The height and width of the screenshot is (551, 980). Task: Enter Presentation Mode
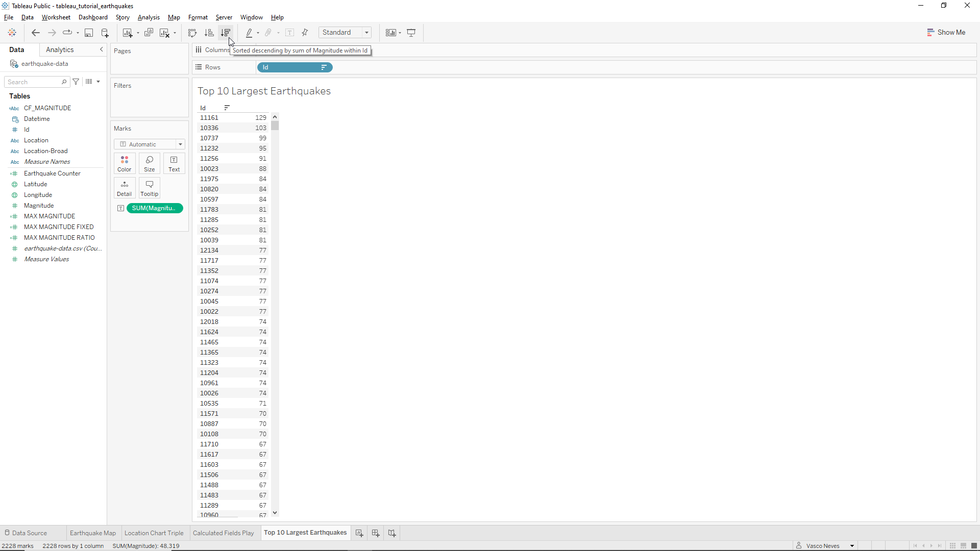click(x=411, y=33)
